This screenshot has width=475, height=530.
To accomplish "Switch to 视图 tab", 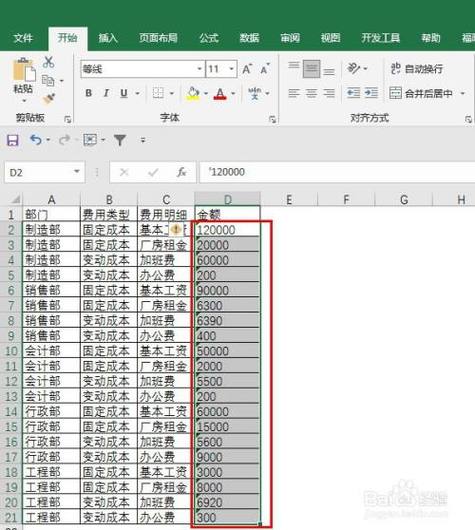I will [330, 38].
